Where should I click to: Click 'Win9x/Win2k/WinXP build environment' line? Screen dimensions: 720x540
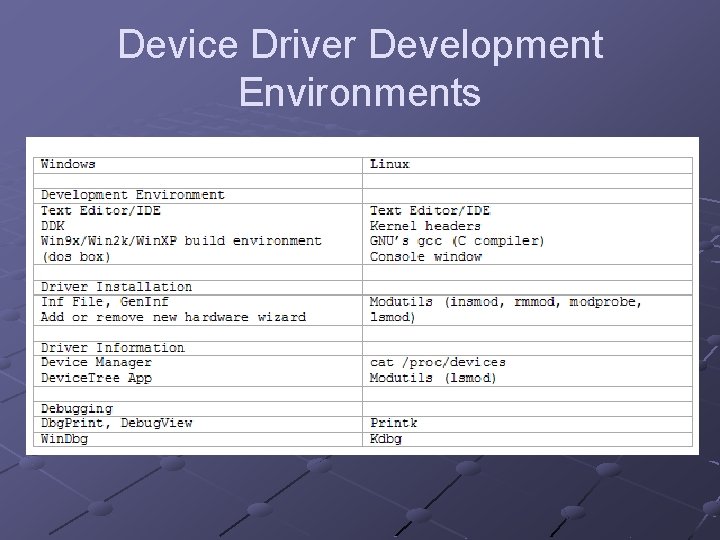181,241
